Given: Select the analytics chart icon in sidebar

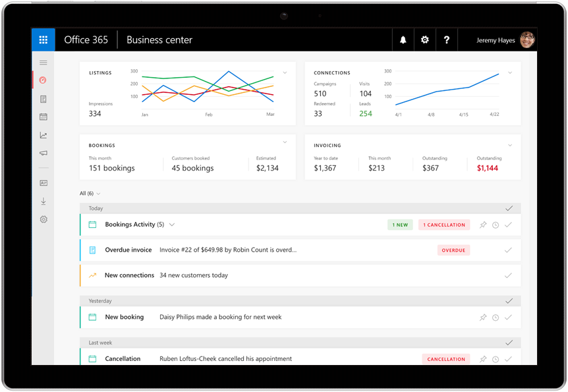Looking at the screenshot, I should click(x=43, y=135).
